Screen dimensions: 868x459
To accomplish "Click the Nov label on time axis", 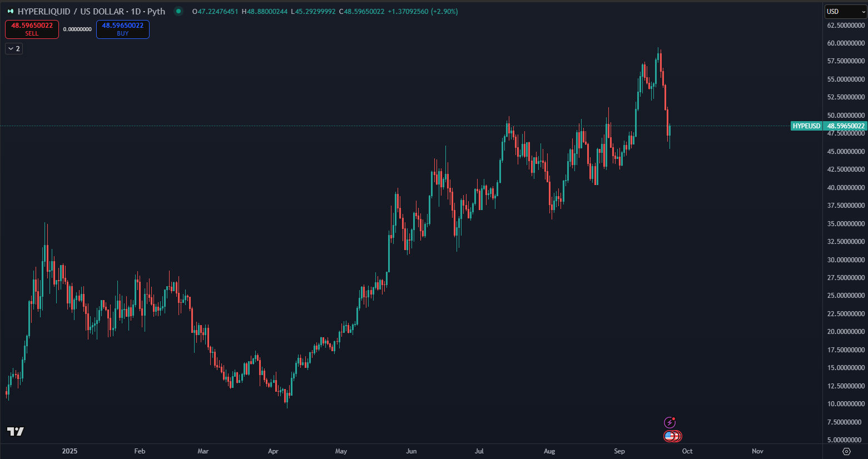I will 757,451.
